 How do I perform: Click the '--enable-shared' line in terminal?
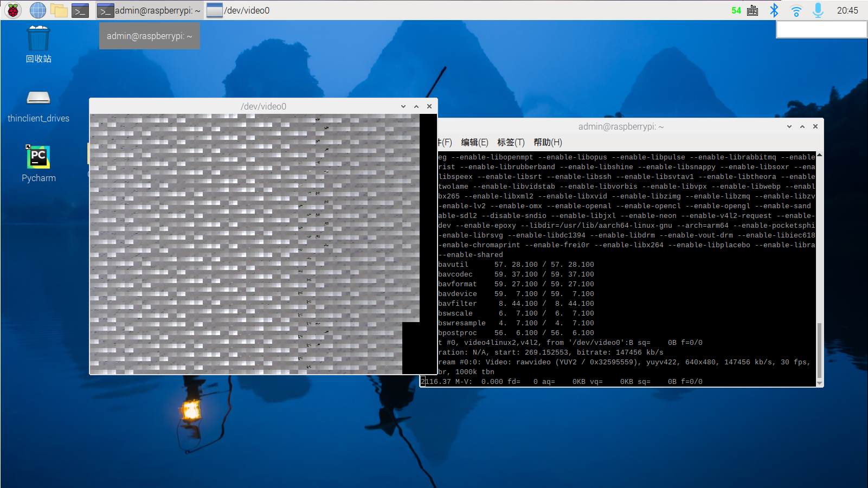[x=471, y=255]
